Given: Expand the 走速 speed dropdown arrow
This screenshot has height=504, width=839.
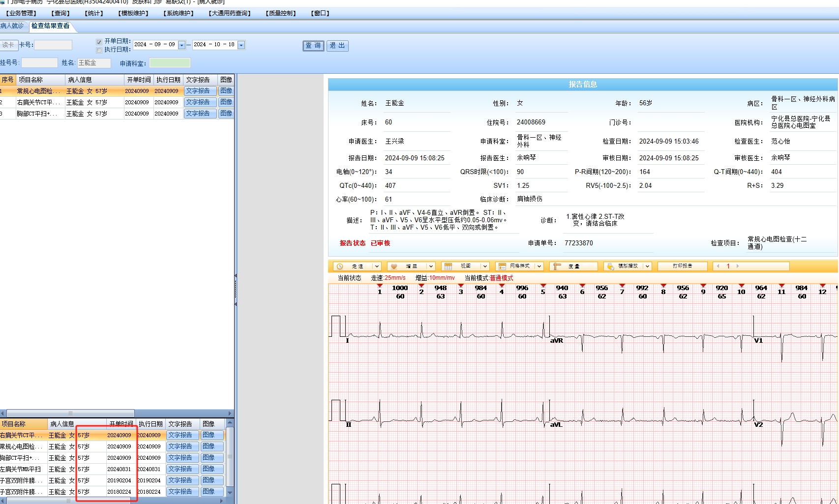Looking at the screenshot, I should [x=377, y=267].
